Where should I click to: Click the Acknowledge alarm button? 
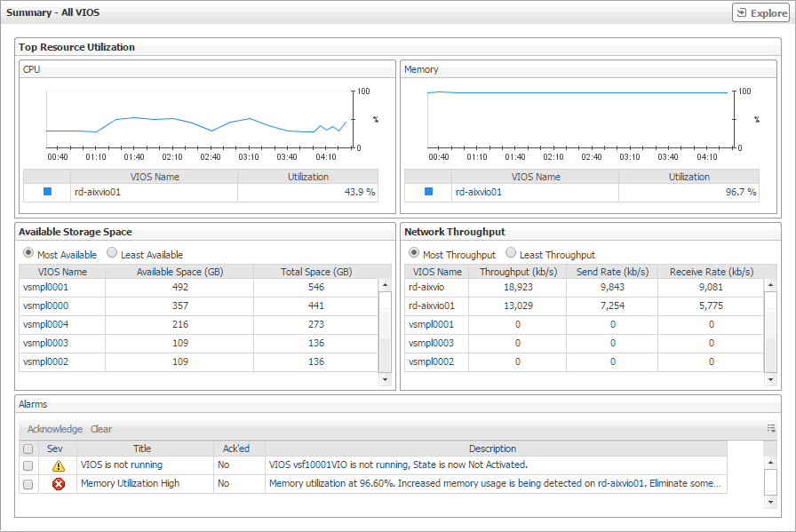point(54,429)
